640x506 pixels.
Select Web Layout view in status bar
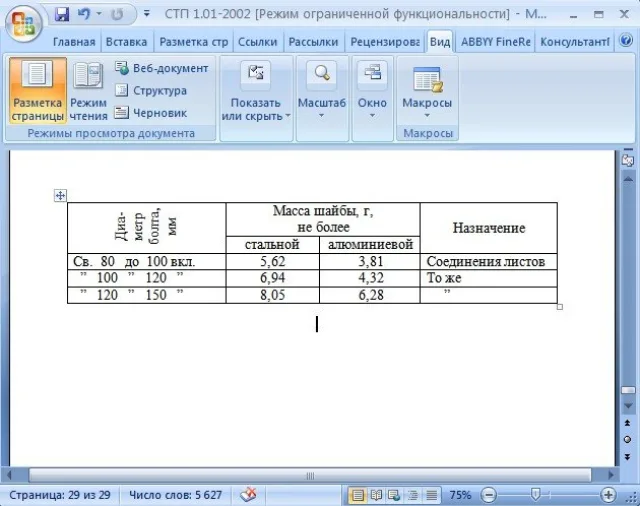tap(394, 495)
